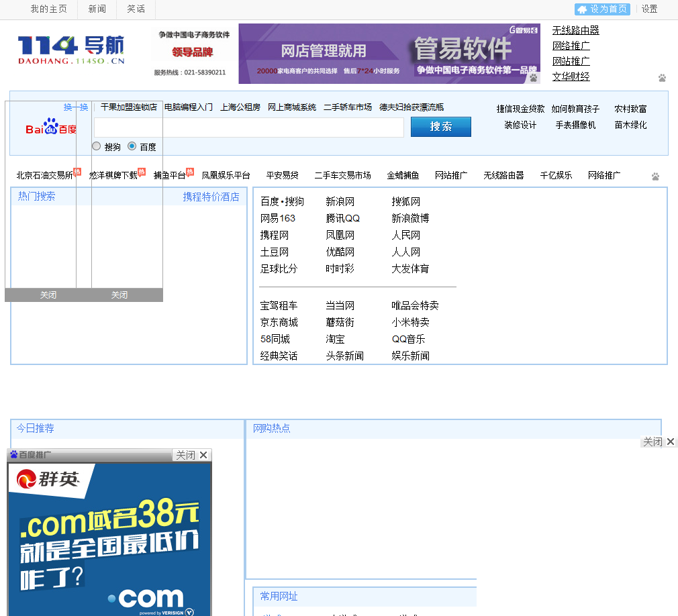
Task: Open 文华财经 link
Action: (571, 76)
